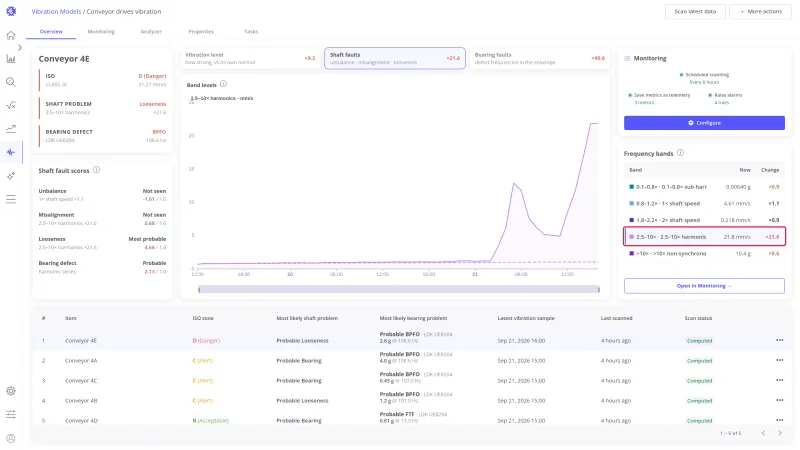The image size is (800, 450).
Task: Go to next table page
Action: (780, 433)
